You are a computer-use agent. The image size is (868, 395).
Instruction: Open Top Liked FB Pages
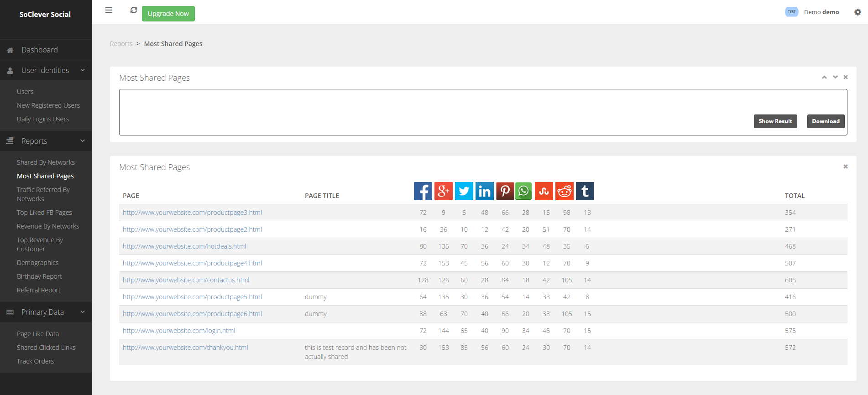pos(44,213)
